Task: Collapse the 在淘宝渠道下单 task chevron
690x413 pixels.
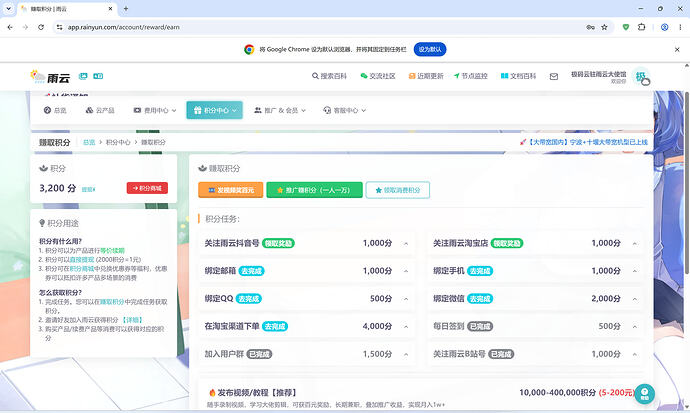Action: [406, 327]
